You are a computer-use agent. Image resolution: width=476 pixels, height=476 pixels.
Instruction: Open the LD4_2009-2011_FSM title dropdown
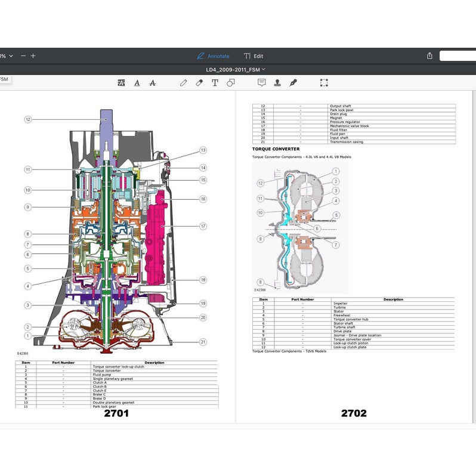pyautogui.click(x=236, y=70)
